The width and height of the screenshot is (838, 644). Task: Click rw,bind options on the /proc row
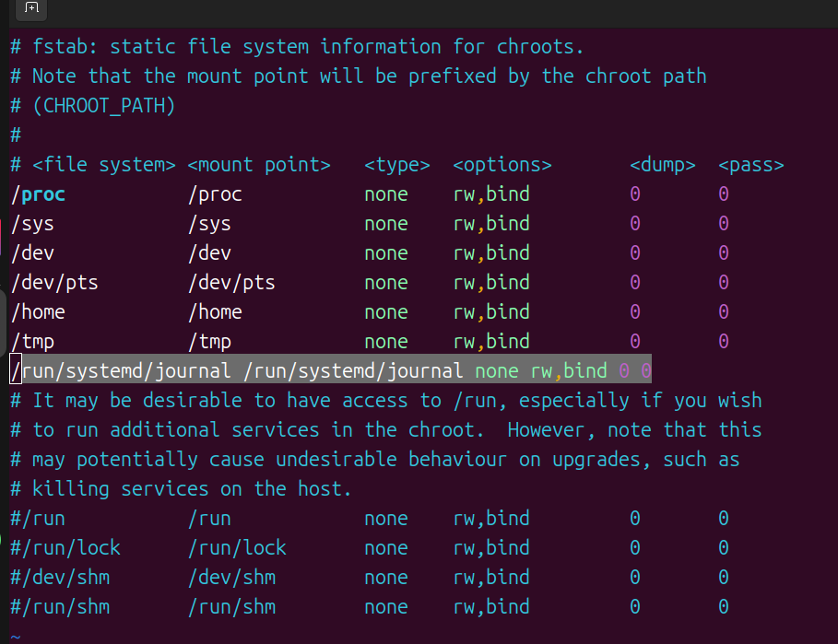(x=491, y=194)
